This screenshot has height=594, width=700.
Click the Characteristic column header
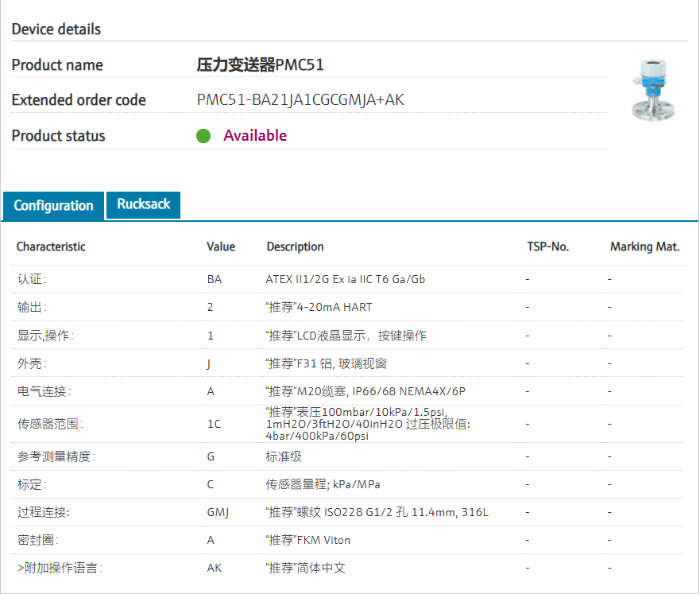[51, 247]
